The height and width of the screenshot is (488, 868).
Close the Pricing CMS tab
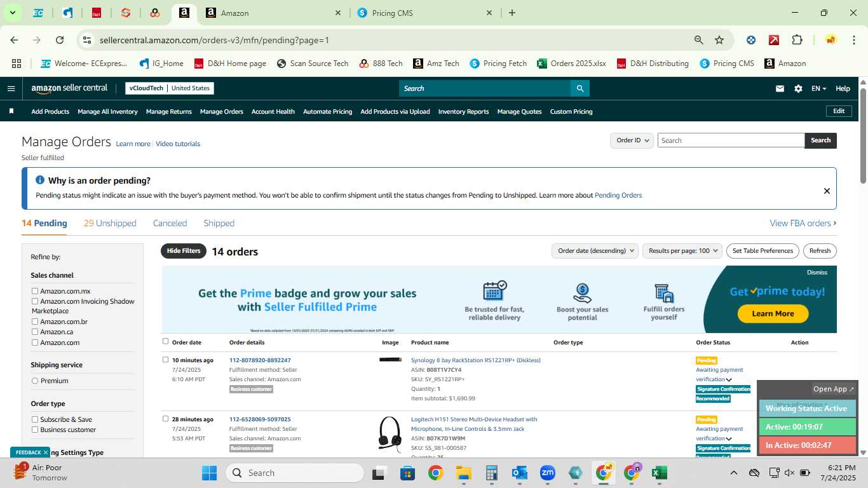click(489, 13)
